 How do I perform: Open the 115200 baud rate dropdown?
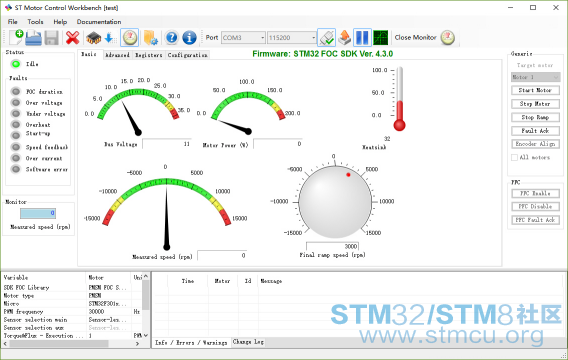pyautogui.click(x=292, y=38)
